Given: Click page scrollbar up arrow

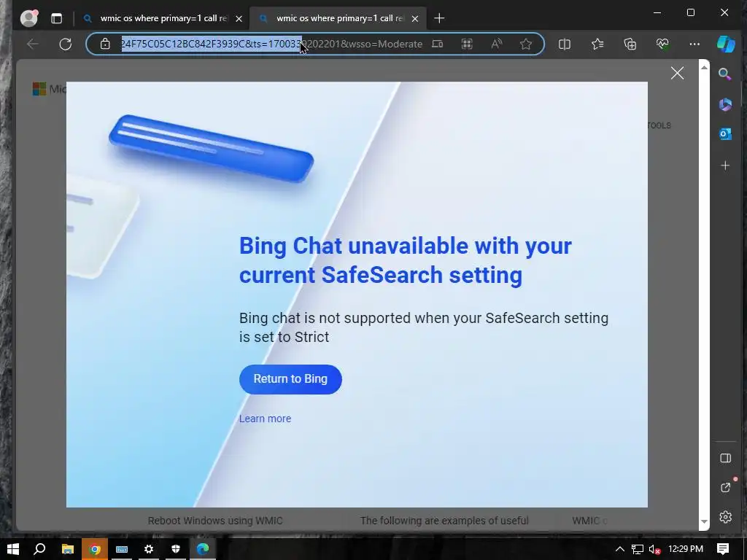Looking at the screenshot, I should point(704,67).
